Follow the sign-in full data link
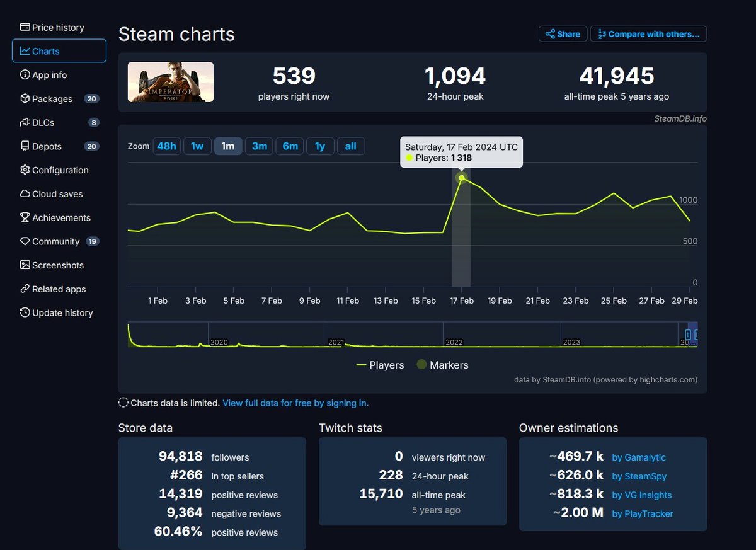Screen dimensions: 756x550 coord(295,403)
